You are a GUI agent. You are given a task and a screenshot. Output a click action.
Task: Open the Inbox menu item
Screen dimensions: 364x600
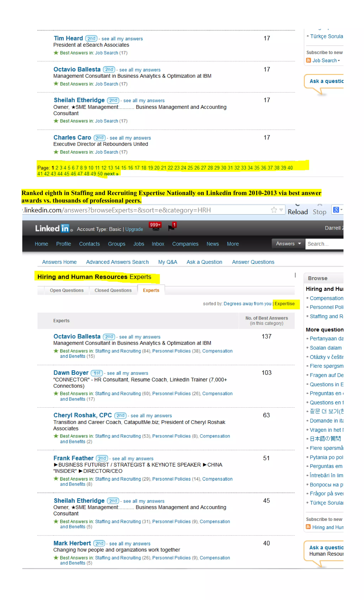click(x=158, y=244)
